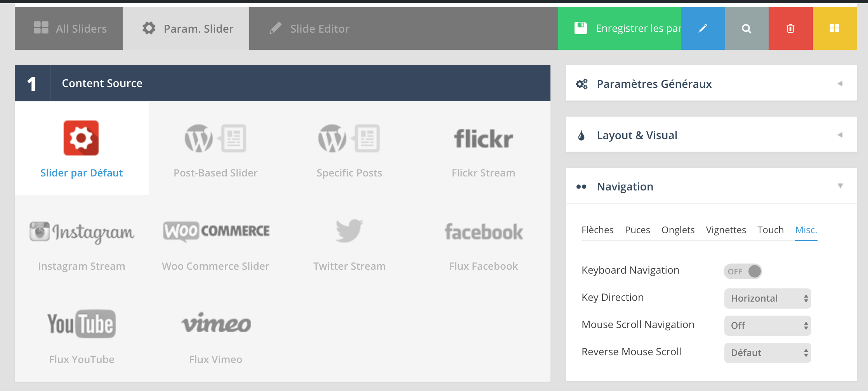Select the facebook logo source
Viewport: 868px width, 391px height.
click(484, 232)
